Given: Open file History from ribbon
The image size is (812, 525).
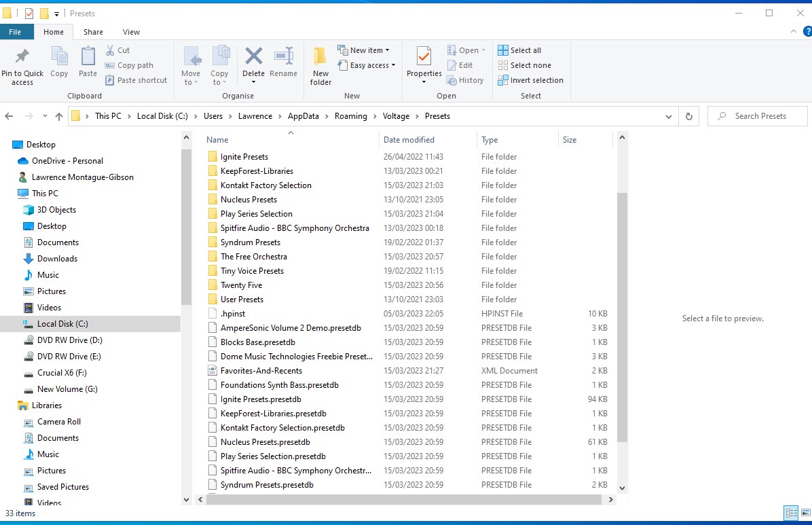Looking at the screenshot, I should point(465,80).
